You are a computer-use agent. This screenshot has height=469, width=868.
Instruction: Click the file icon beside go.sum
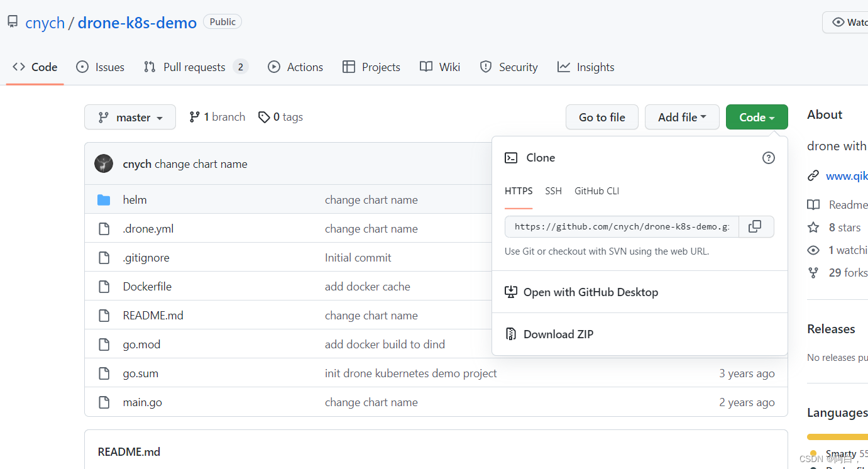[x=104, y=373]
